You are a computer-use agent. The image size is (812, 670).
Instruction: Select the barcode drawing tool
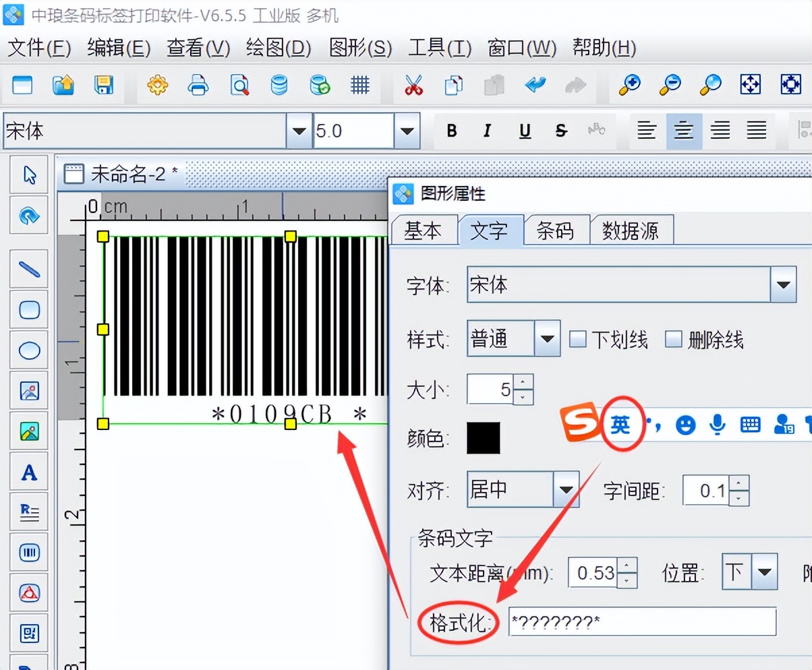tap(29, 552)
